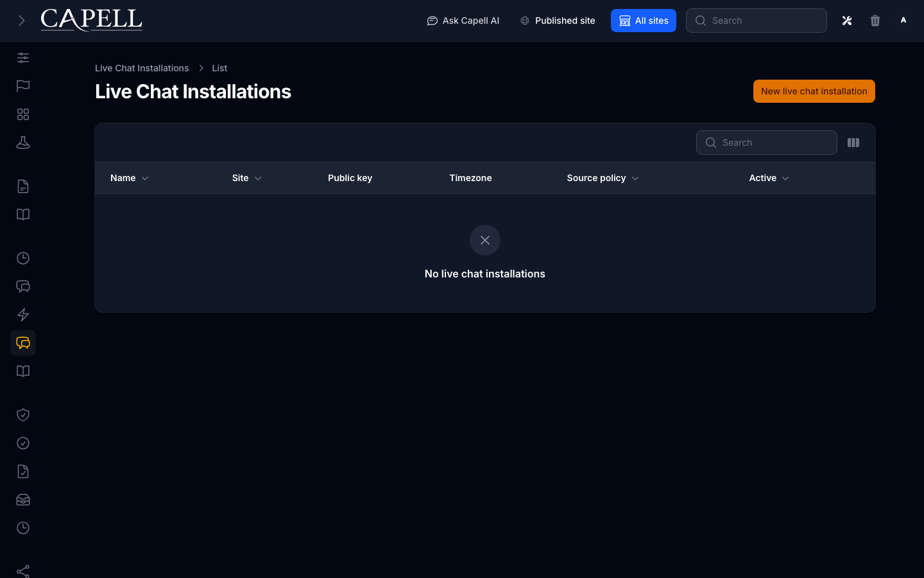Click the share nodes icon at sidebar bottom

pyautogui.click(x=23, y=571)
